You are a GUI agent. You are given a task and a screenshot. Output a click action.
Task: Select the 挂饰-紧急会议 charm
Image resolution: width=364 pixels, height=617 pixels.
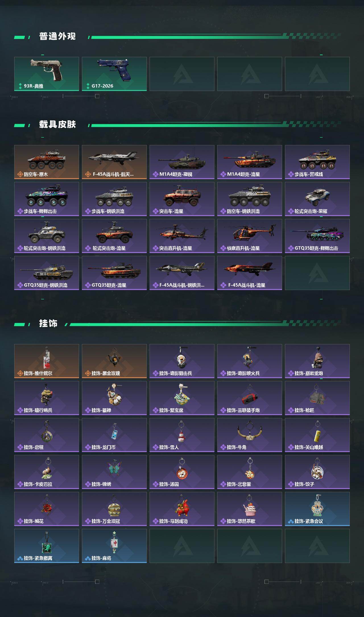click(x=317, y=509)
